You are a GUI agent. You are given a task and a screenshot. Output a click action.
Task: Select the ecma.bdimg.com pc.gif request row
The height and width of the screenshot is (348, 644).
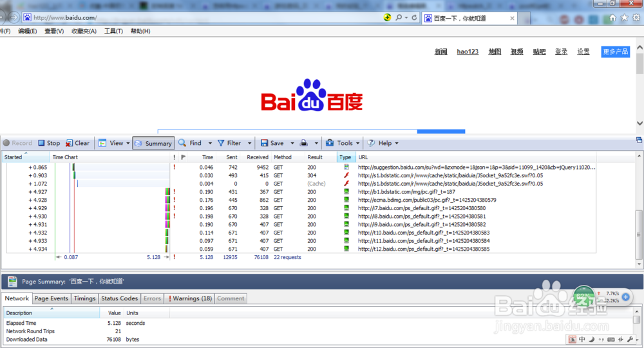(x=301, y=200)
